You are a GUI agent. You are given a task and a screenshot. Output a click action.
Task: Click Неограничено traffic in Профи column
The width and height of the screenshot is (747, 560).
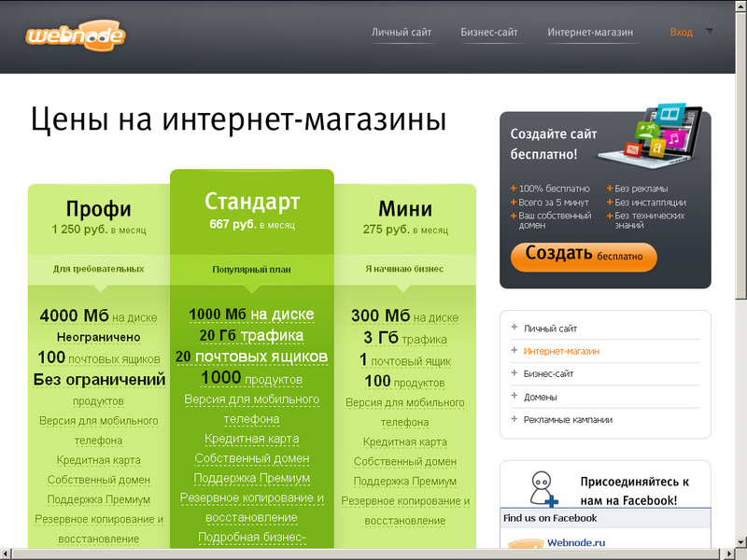tap(99, 337)
